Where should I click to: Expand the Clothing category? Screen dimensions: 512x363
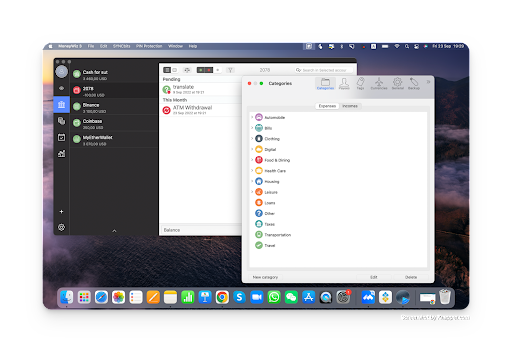pos(252,139)
